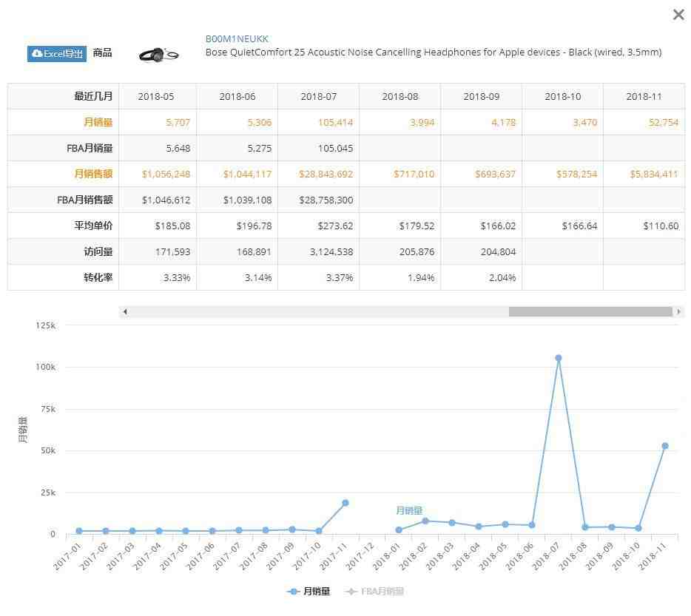Image resolution: width=691 pixels, height=616 pixels.
Task: Click the 2018-11 chart data point
Action: [665, 446]
